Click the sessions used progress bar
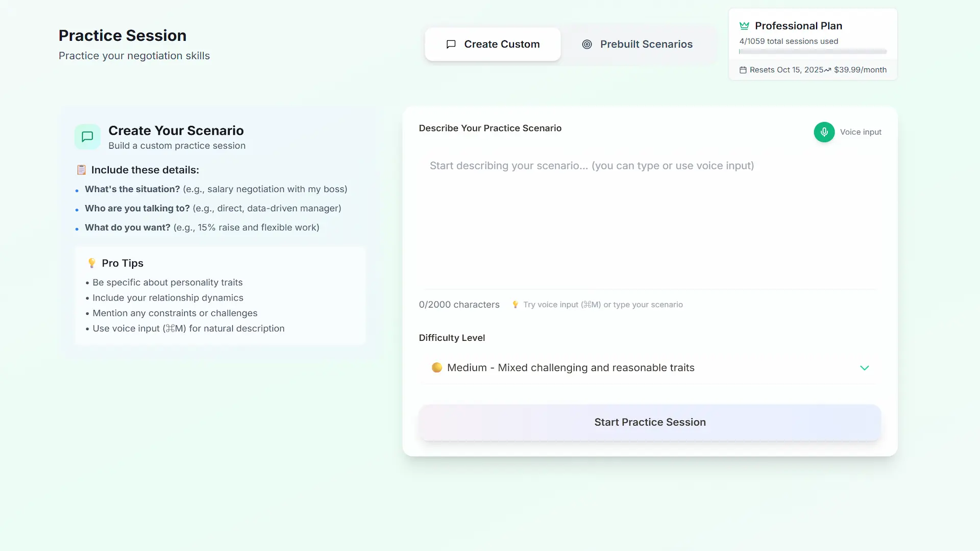980x551 pixels. click(x=813, y=52)
